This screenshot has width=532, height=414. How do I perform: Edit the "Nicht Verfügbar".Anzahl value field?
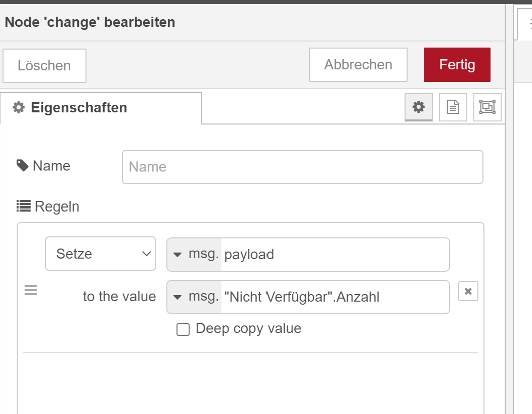pyautogui.click(x=335, y=297)
